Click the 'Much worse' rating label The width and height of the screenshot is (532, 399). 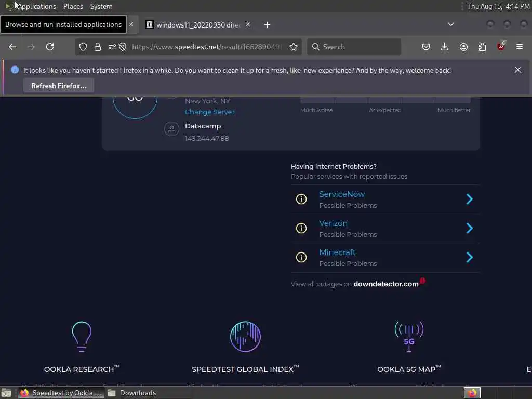tap(316, 110)
